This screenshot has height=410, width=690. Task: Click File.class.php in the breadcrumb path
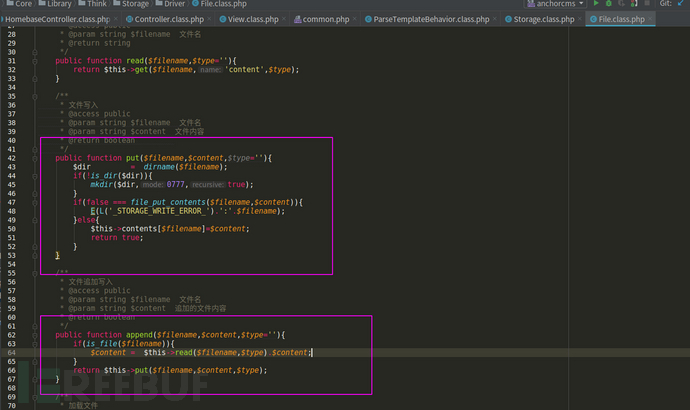click(219, 4)
